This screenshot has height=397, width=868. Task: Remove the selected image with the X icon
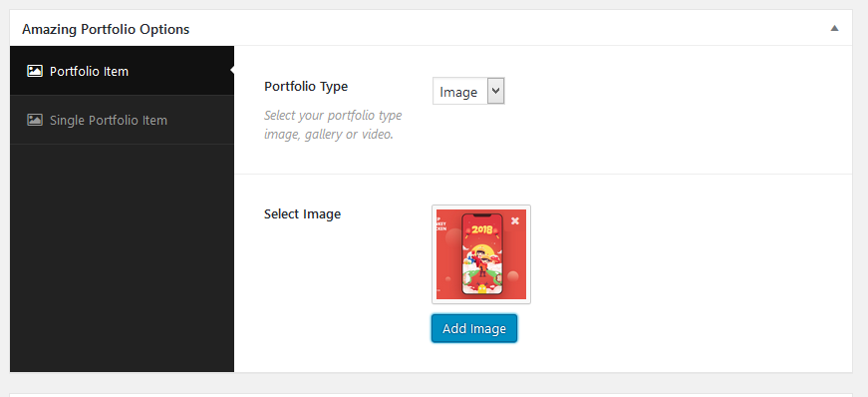515,220
